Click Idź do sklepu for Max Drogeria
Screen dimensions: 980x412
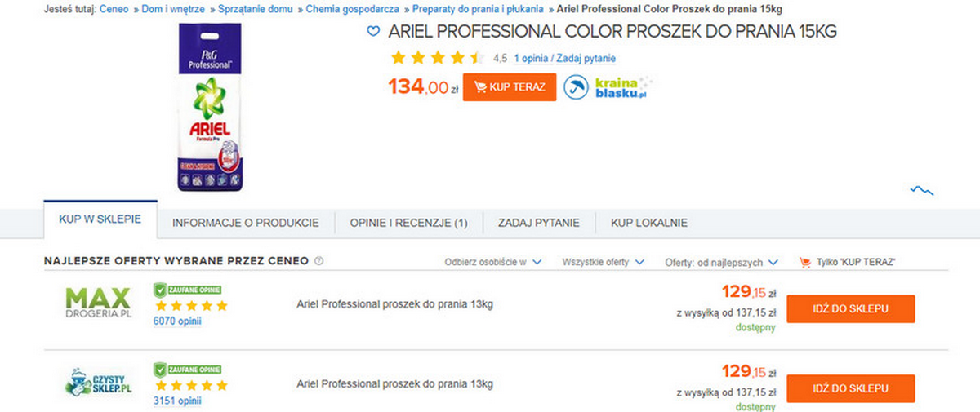click(x=850, y=309)
